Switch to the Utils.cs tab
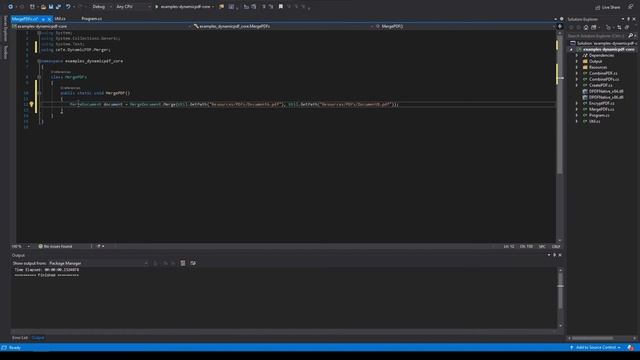The width and height of the screenshot is (640, 360). click(x=60, y=19)
